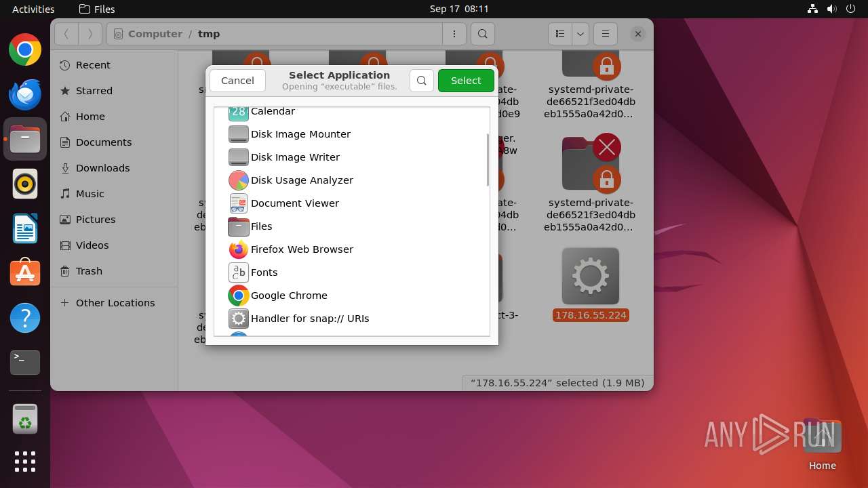The height and width of the screenshot is (488, 868).
Task: Click the Disk Image Writer icon
Action: tap(239, 157)
